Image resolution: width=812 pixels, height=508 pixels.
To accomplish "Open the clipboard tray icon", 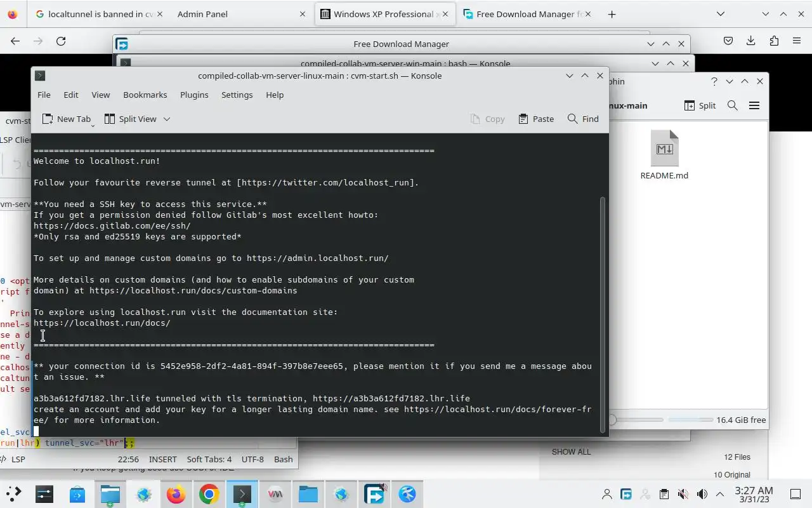I will tap(664, 494).
